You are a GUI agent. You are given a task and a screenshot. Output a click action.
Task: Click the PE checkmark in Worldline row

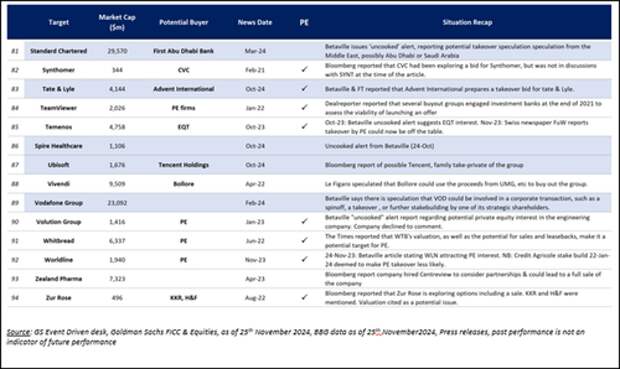[304, 259]
